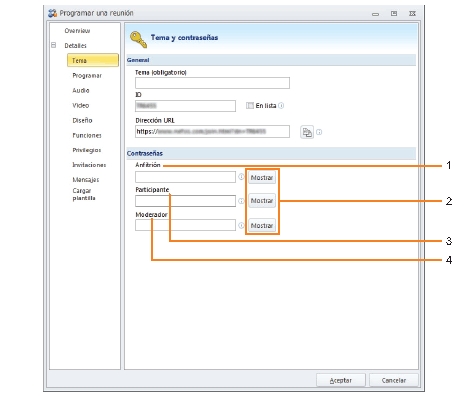Image resolution: width=468 pixels, height=397 pixels.
Task: Select the Tema section
Action: coord(93,60)
